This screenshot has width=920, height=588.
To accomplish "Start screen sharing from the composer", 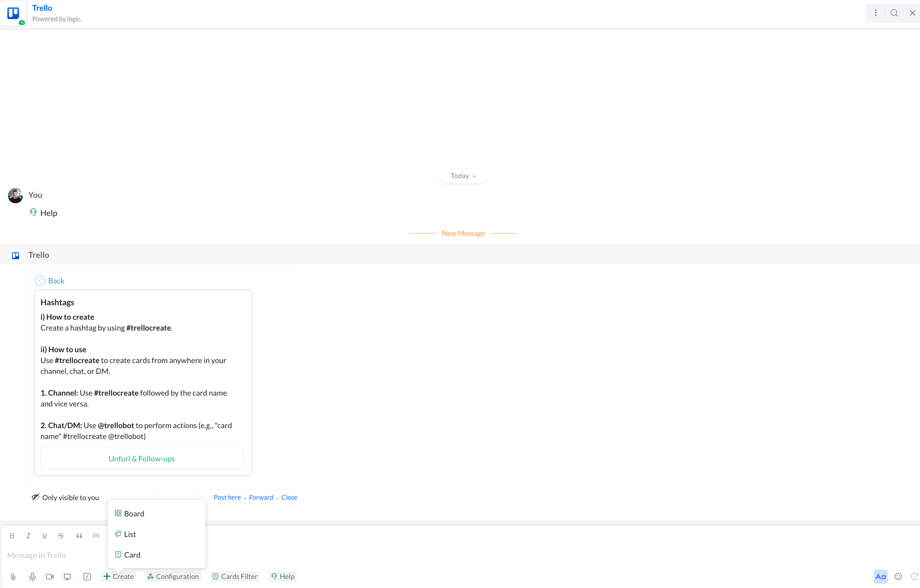I will click(67, 576).
